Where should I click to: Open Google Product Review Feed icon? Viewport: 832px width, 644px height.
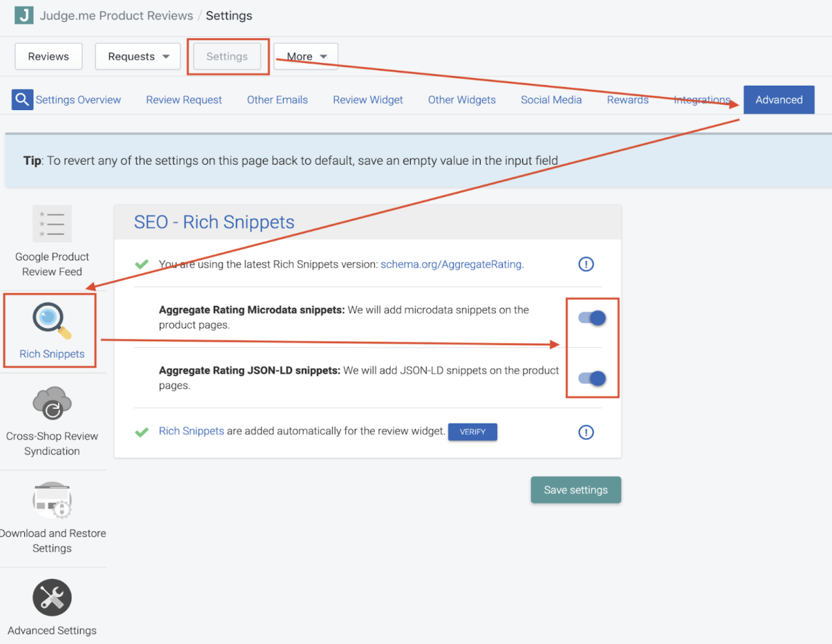(52, 224)
